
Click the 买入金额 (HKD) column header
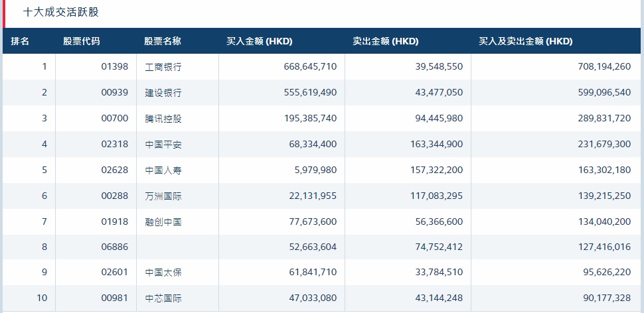click(x=259, y=41)
